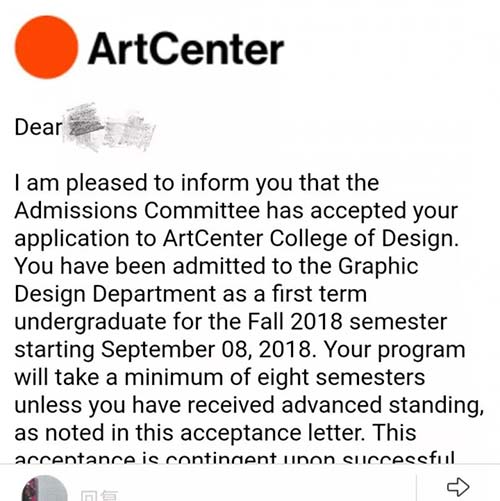This screenshot has width=500, height=501.
Task: Tap the line 'I am pleased to inform'
Action: click(x=197, y=183)
